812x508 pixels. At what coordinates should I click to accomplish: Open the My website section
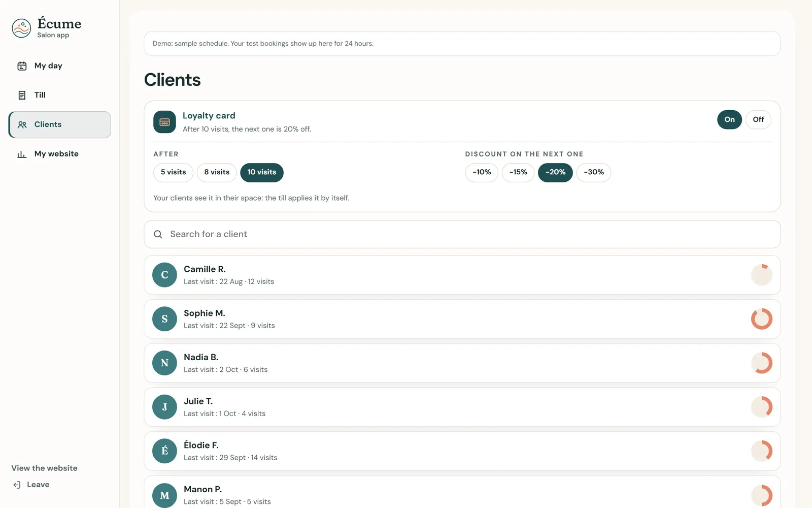60,154
